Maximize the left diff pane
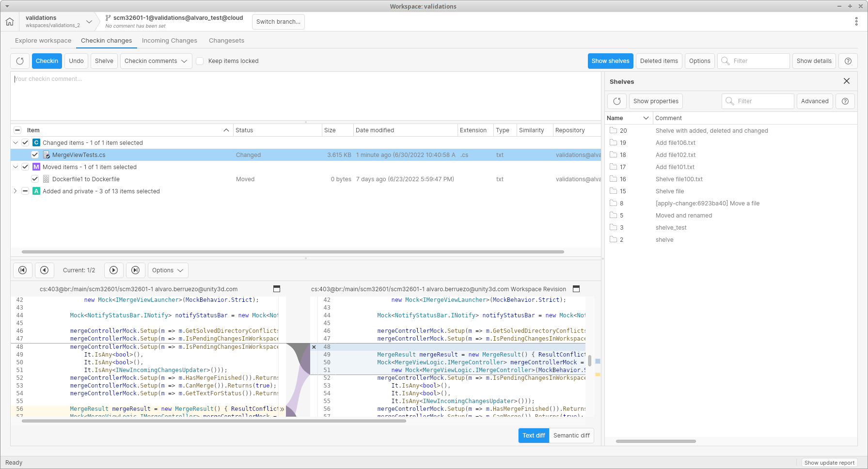 277,289
